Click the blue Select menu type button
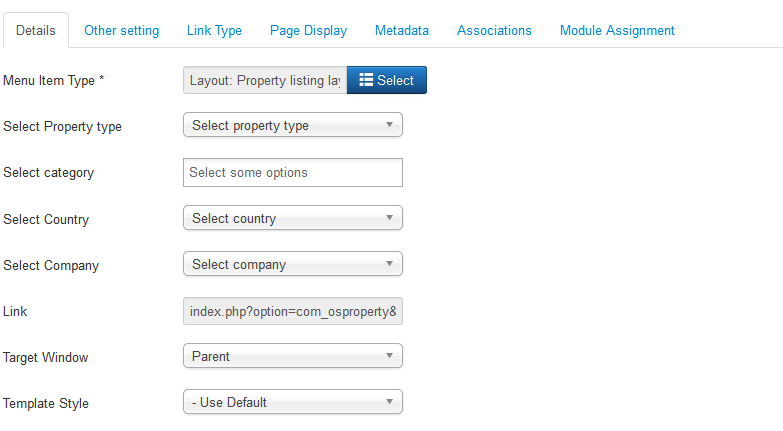 [387, 80]
